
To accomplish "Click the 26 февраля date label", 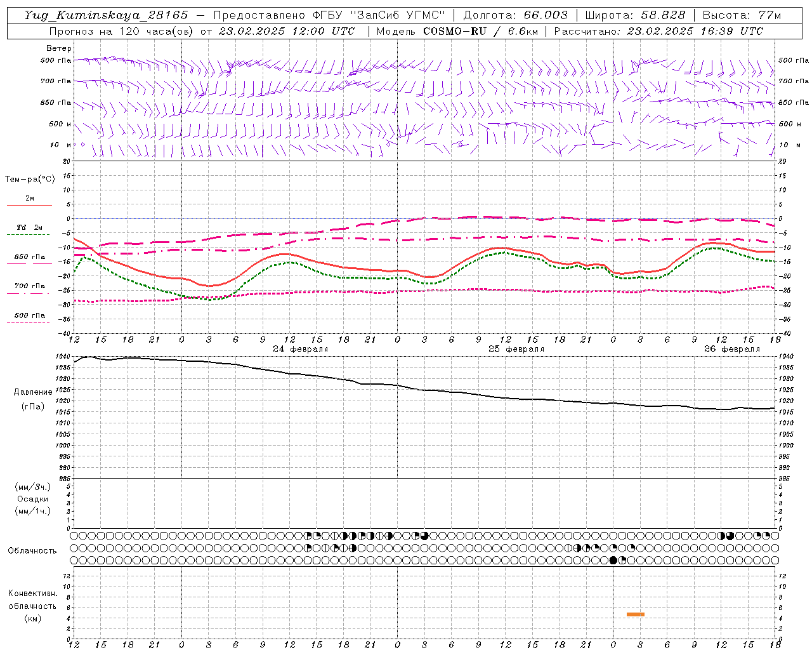I will click(x=732, y=349).
